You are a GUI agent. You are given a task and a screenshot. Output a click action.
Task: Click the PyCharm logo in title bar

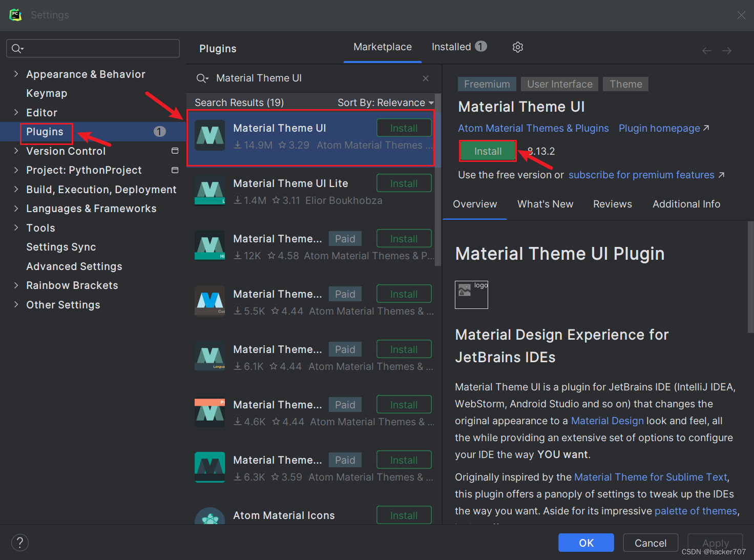[x=15, y=15]
